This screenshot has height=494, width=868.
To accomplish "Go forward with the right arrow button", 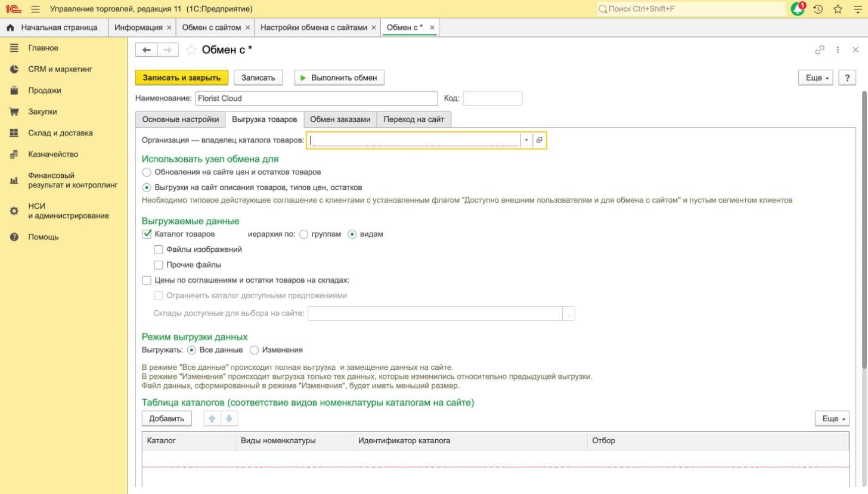I will (x=168, y=50).
